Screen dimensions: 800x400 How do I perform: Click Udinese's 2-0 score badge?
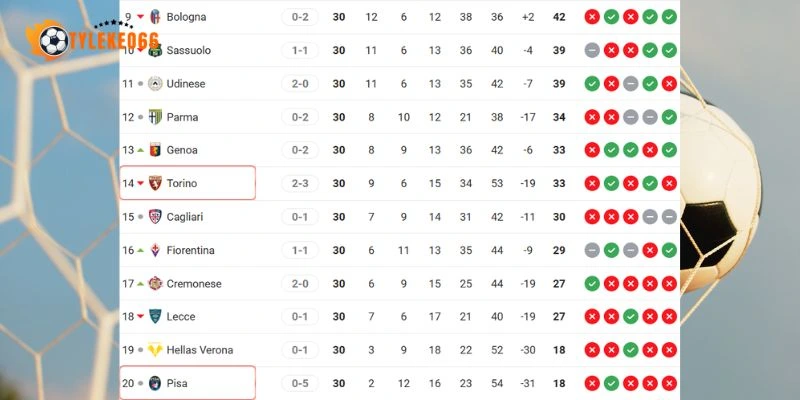[300, 84]
